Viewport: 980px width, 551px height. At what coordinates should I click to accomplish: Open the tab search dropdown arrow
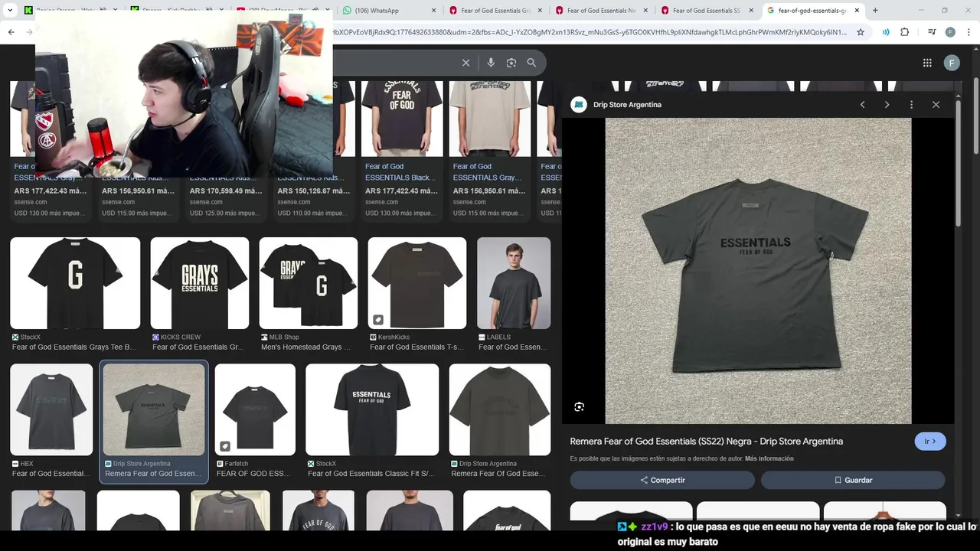(9, 11)
